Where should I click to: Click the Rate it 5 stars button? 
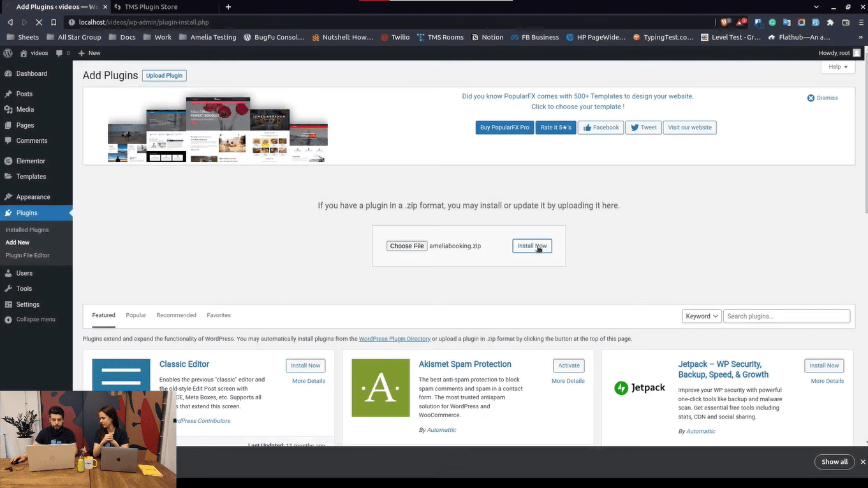pos(556,128)
